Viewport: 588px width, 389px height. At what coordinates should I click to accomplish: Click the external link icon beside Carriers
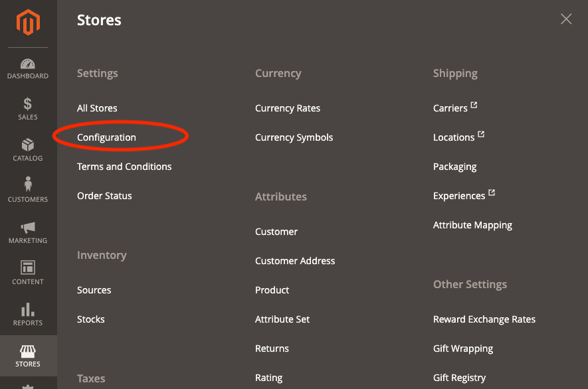coord(474,104)
